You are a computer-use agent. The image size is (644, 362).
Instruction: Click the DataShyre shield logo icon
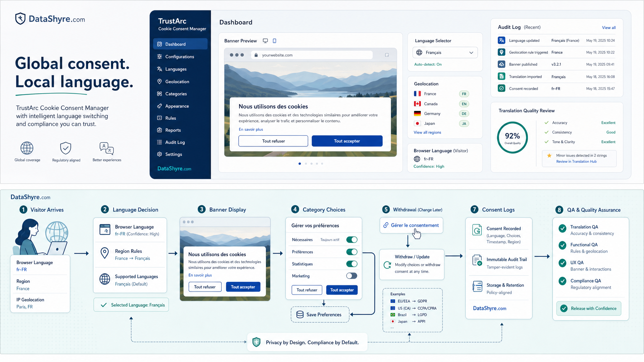point(20,19)
